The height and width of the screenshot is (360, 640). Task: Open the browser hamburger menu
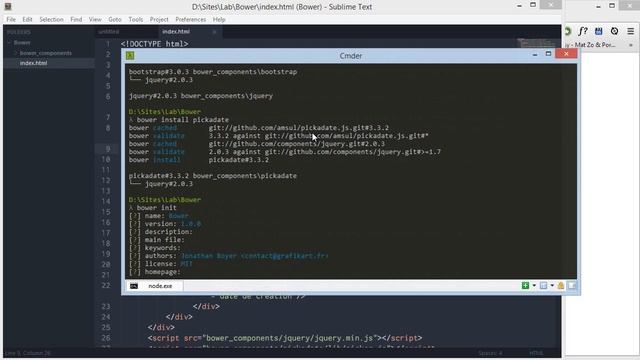point(631,31)
